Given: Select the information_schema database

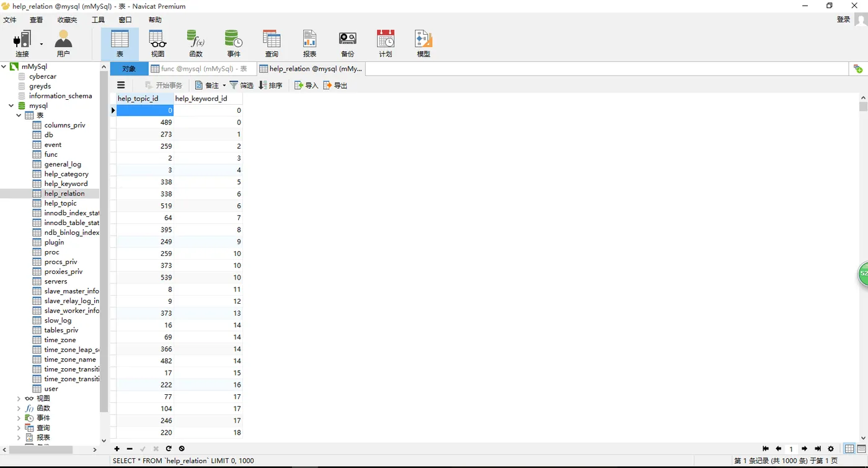Looking at the screenshot, I should click(60, 96).
